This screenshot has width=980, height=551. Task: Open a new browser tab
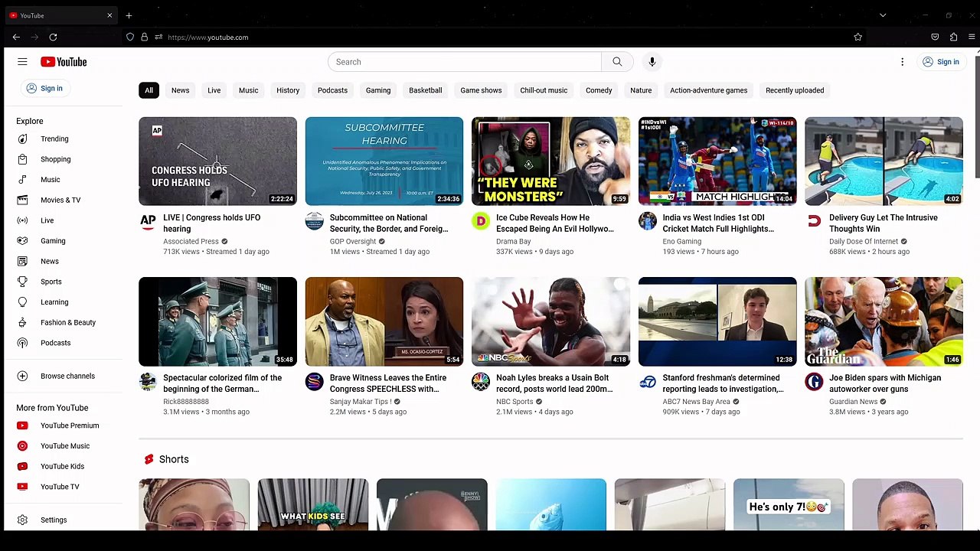[129, 15]
